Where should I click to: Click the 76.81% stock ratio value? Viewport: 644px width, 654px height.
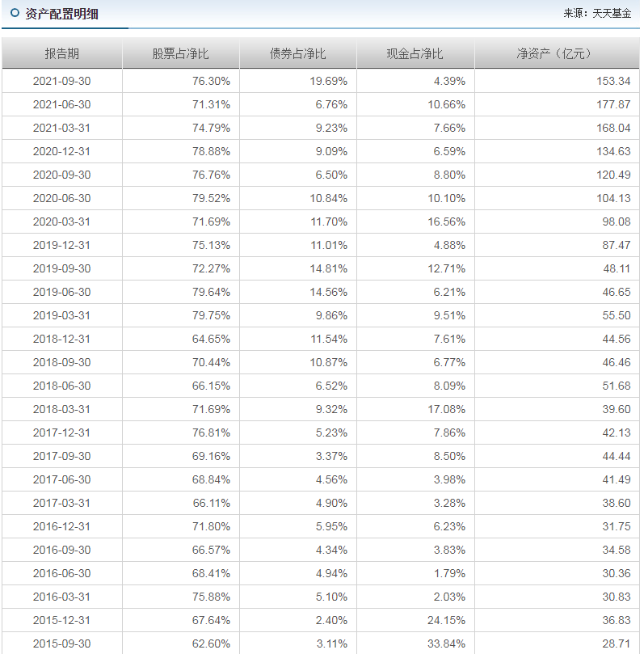pyautogui.click(x=212, y=432)
